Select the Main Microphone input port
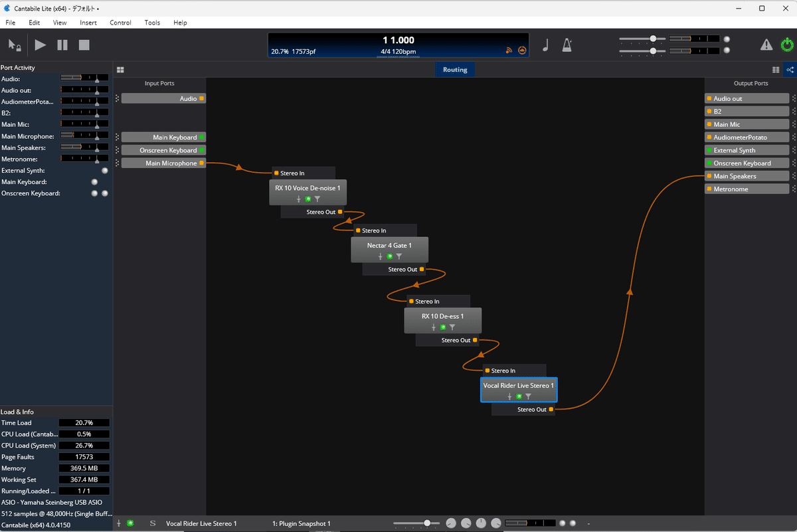 click(163, 163)
